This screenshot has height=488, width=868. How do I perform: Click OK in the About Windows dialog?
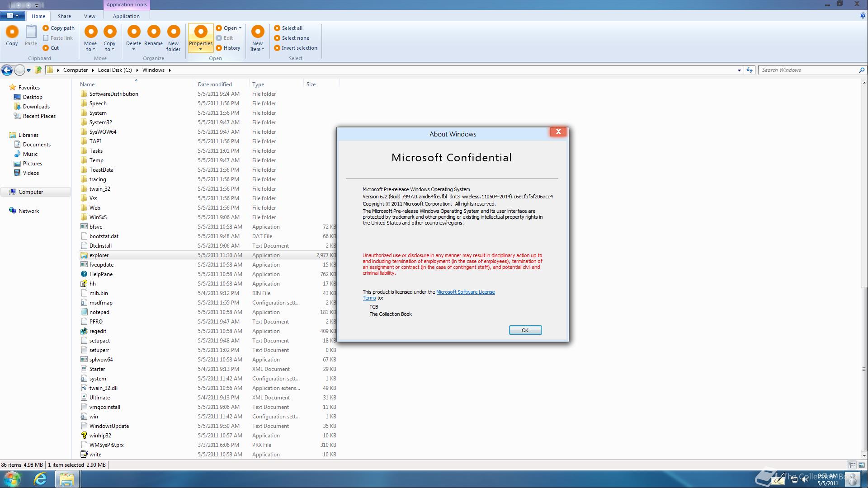tap(525, 330)
